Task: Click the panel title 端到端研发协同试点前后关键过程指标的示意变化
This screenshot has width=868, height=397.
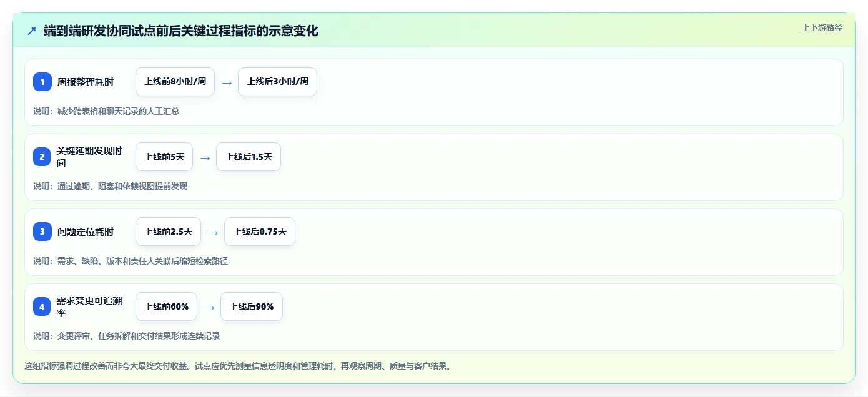Action: tap(181, 31)
